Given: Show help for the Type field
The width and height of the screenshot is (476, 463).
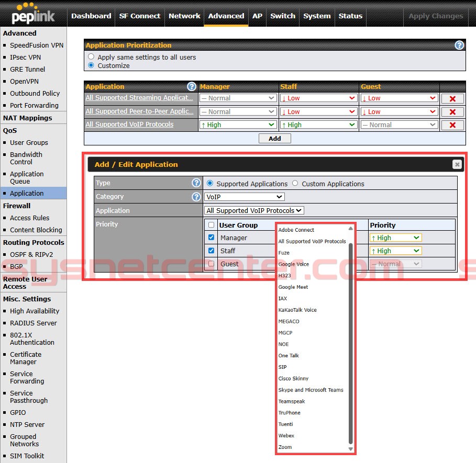Looking at the screenshot, I should (196, 183).
